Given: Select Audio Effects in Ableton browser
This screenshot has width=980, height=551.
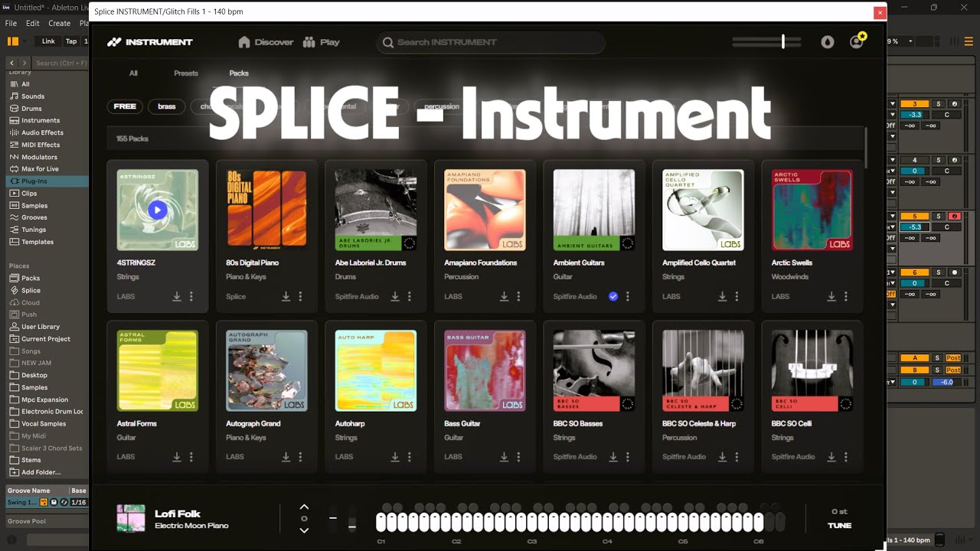Looking at the screenshot, I should pyautogui.click(x=42, y=132).
